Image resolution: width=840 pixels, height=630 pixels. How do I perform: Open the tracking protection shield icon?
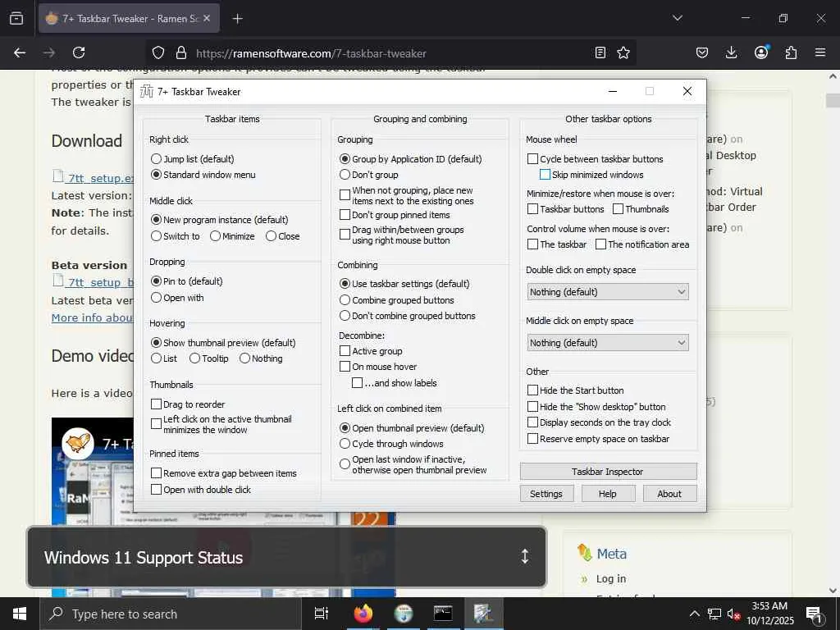(158, 52)
